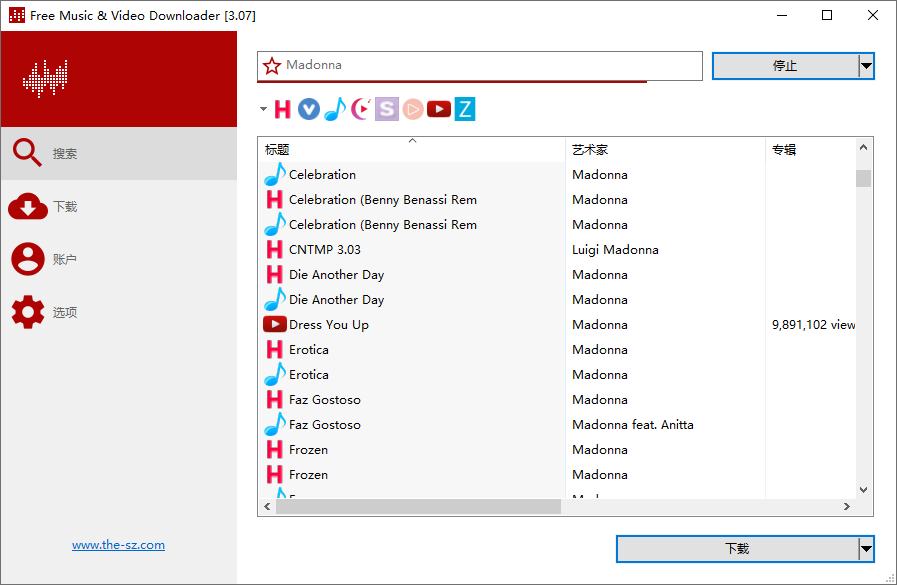Open the 搜索 search section
Image resolution: width=897 pixels, height=585 pixels.
119,153
